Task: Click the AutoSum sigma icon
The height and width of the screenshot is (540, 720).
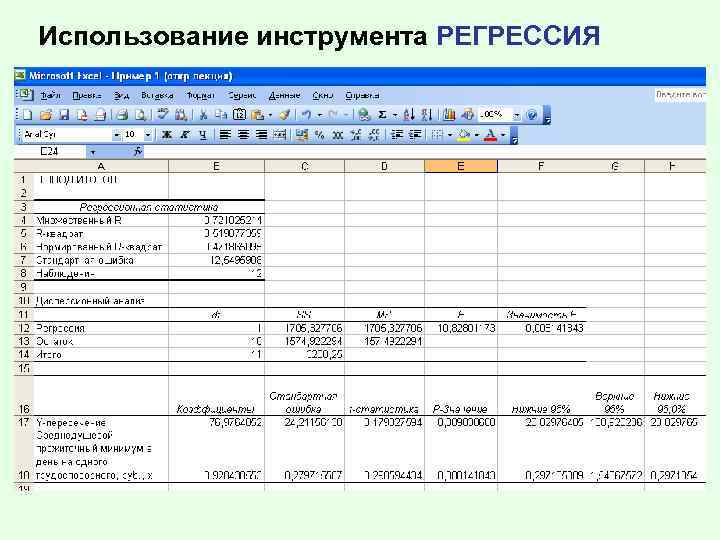Action: pos(382,114)
